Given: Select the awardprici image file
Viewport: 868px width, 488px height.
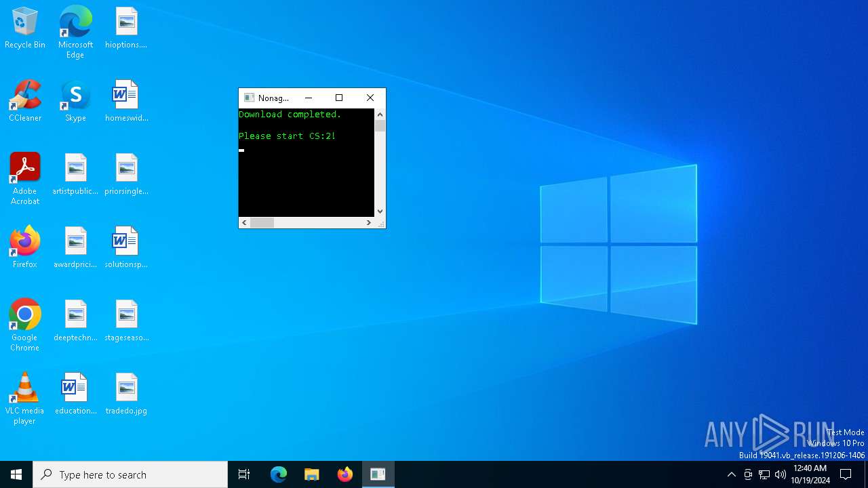Looking at the screenshot, I should [x=75, y=248].
